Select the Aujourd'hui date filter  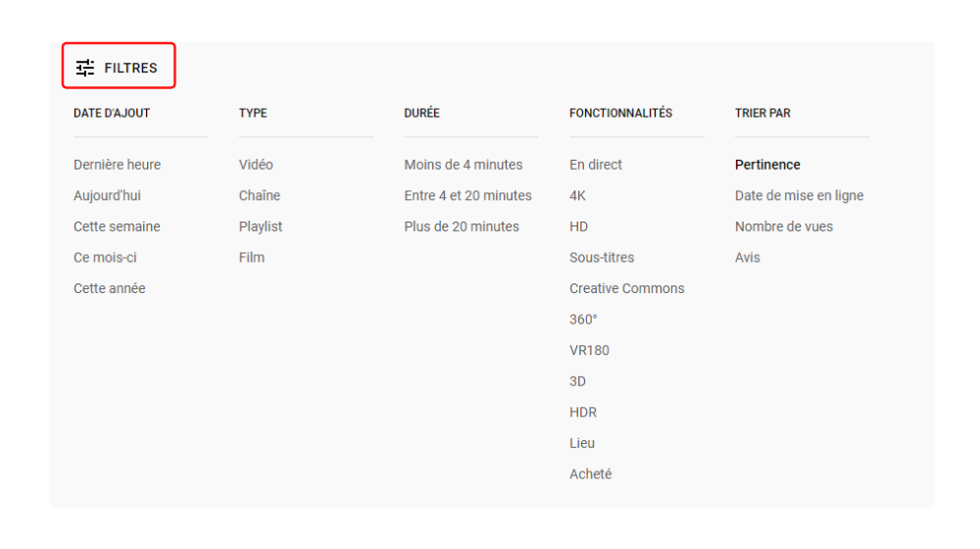tap(107, 195)
